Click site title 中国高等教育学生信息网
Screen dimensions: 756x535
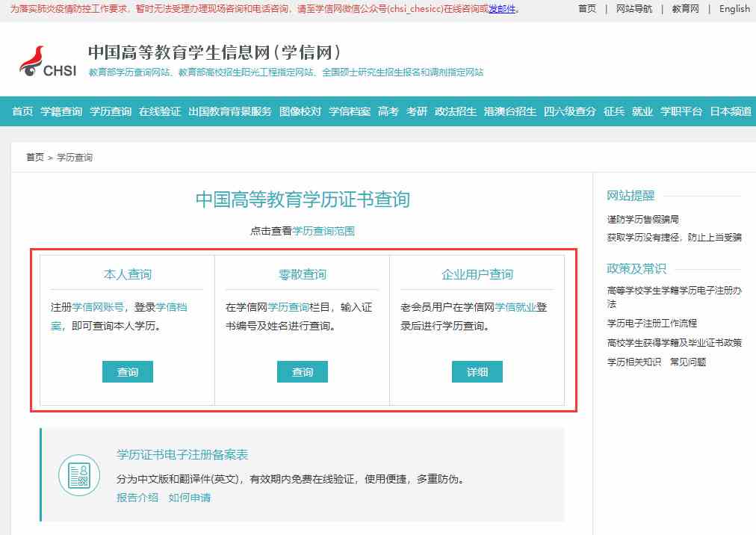click(214, 52)
